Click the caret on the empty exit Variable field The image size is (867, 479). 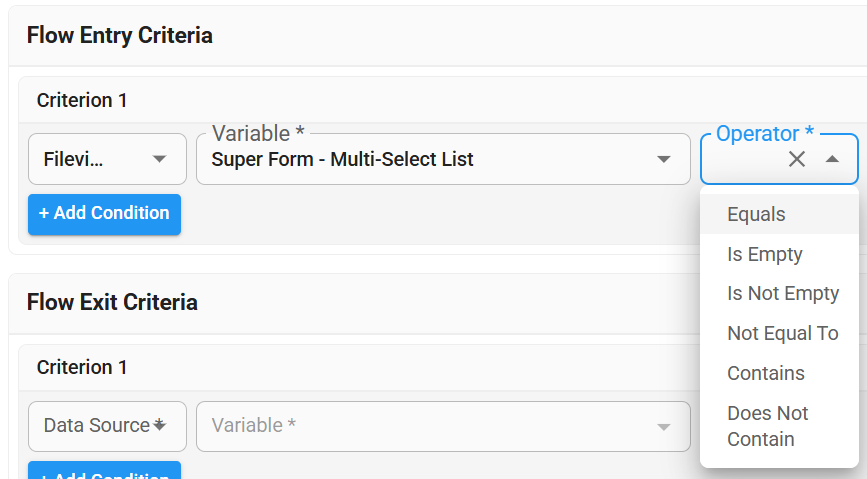pos(663,427)
